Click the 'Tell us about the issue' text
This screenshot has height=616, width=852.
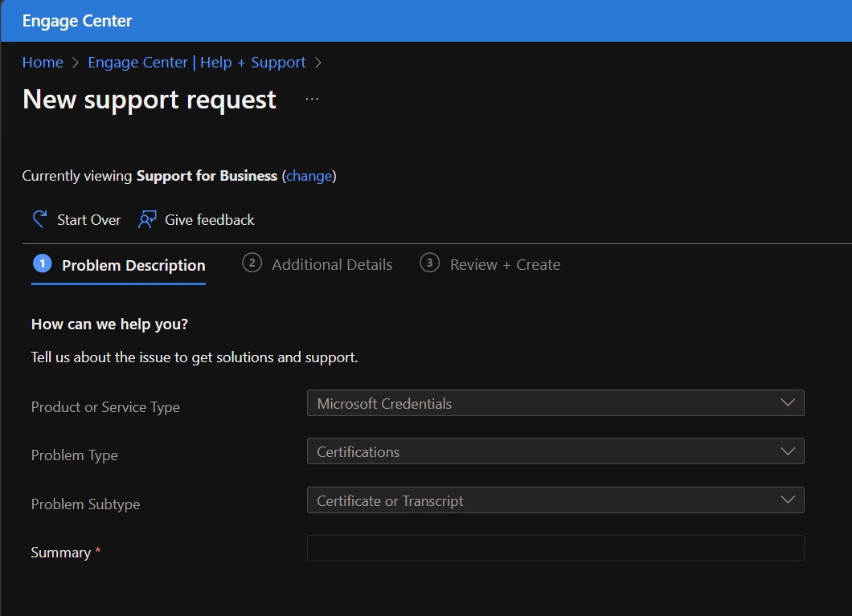[195, 357]
